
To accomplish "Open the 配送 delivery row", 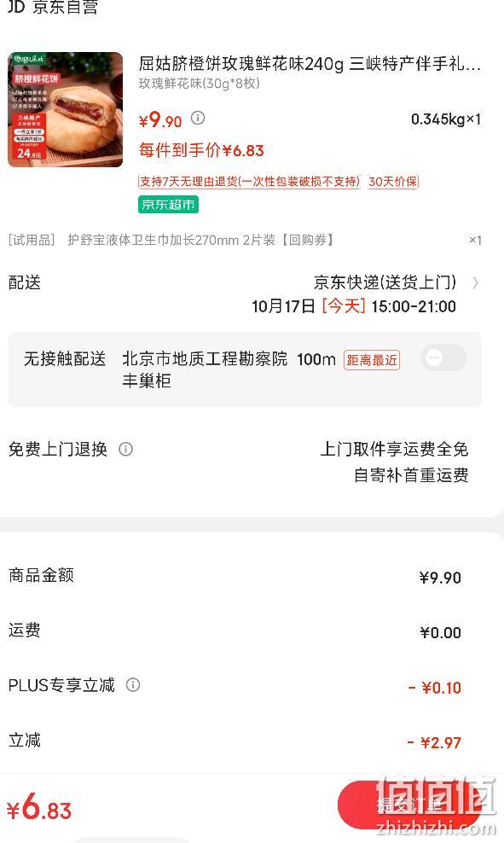I will click(x=245, y=294).
